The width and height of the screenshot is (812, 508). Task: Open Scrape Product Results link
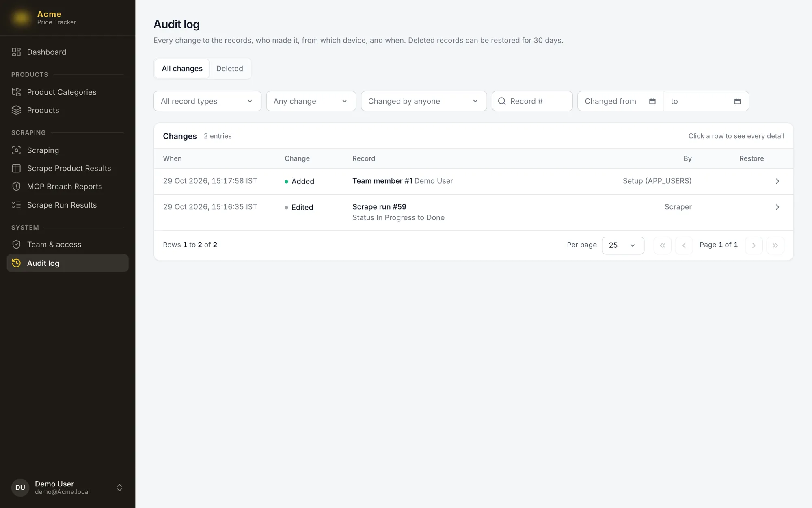[x=68, y=168]
